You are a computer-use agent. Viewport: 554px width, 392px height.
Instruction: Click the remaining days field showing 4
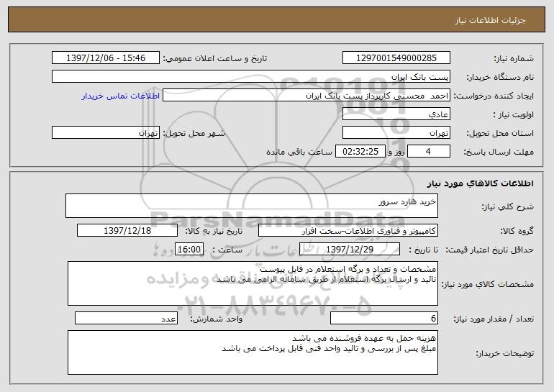pyautogui.click(x=429, y=151)
